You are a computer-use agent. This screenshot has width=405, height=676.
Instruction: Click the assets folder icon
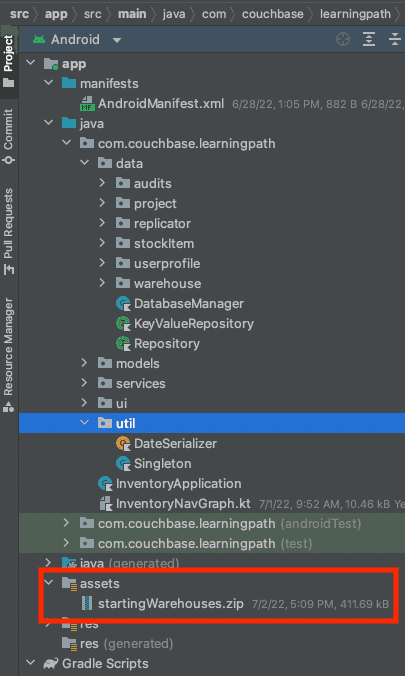[x=69, y=583]
